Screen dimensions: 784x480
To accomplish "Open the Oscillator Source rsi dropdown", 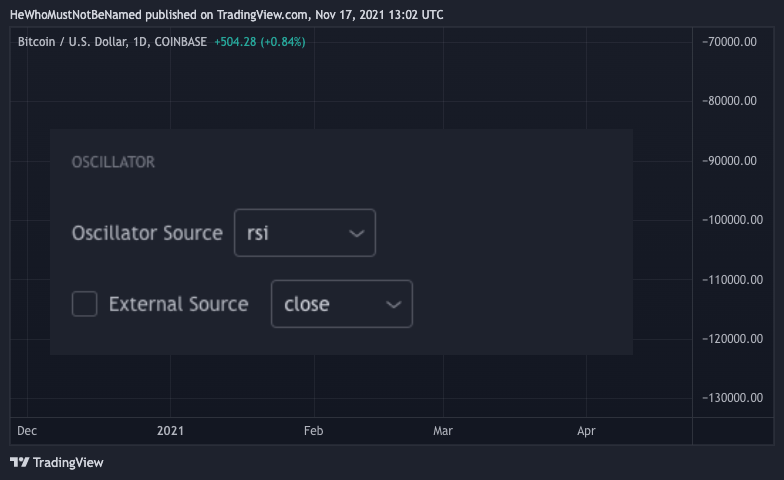I will (304, 233).
